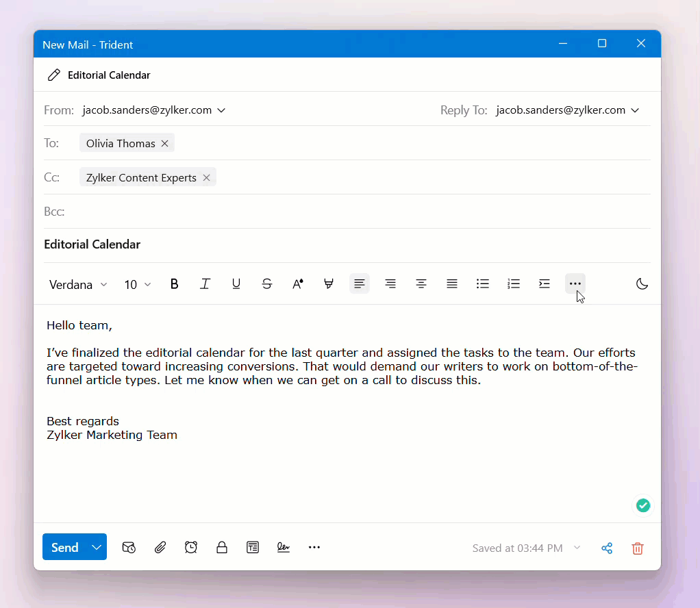This screenshot has width=700, height=608.
Task: Open the font color tool
Action: tap(298, 284)
